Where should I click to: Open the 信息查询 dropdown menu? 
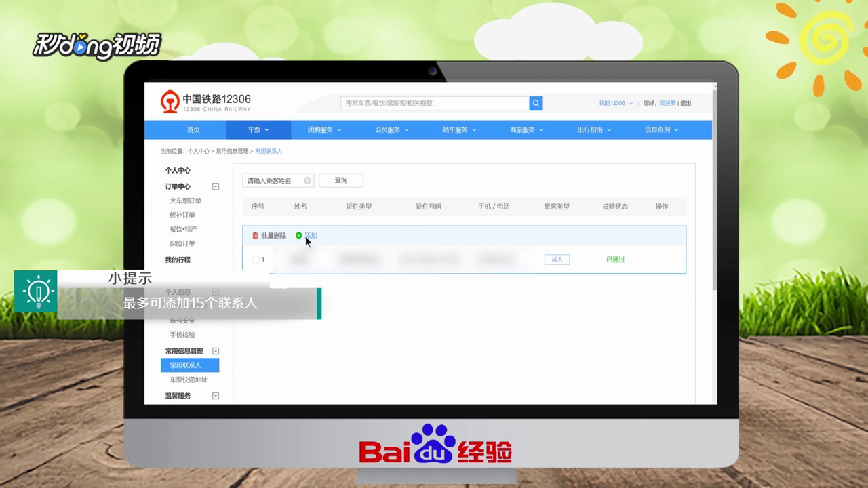tap(661, 129)
